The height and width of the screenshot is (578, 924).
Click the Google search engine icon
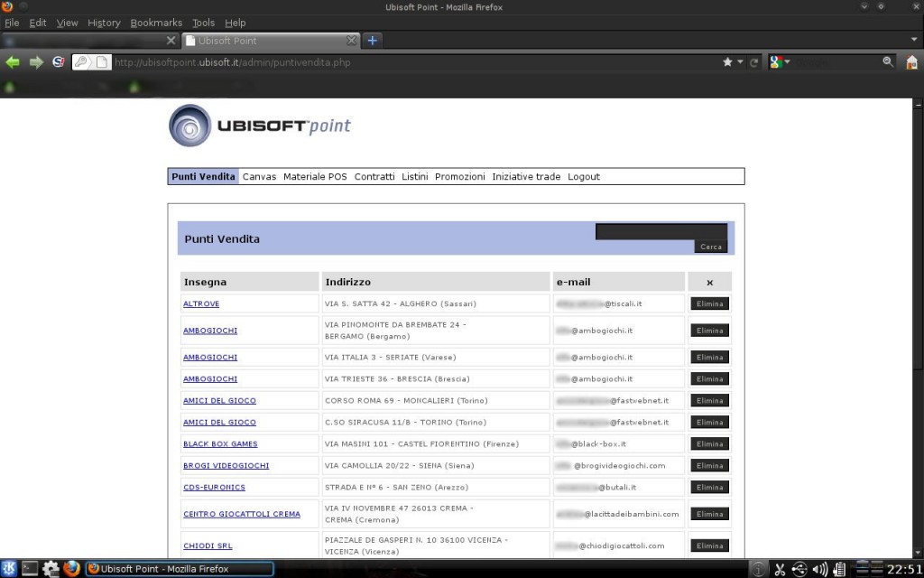point(776,62)
